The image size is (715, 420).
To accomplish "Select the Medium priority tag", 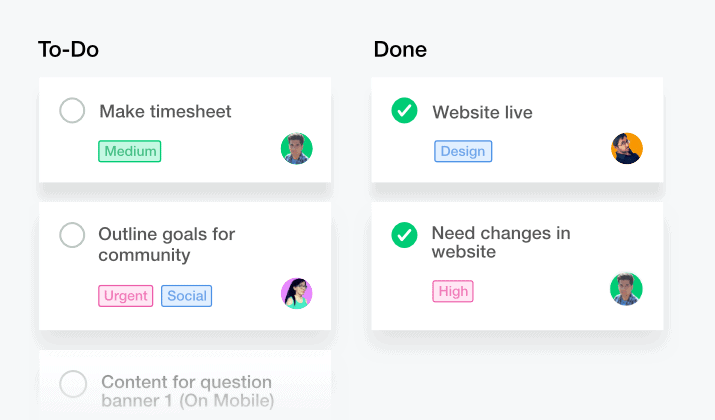I will pos(130,151).
